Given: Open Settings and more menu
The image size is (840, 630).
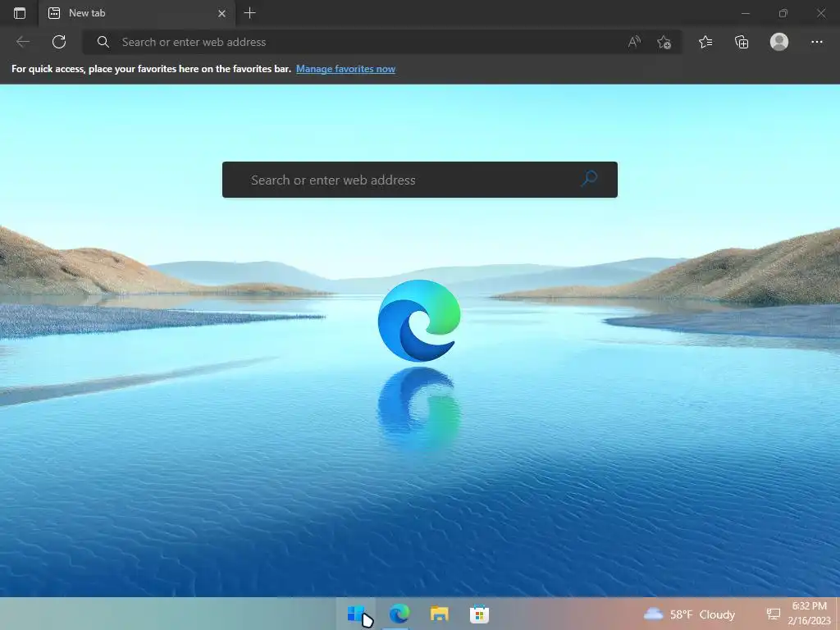Looking at the screenshot, I should [816, 42].
